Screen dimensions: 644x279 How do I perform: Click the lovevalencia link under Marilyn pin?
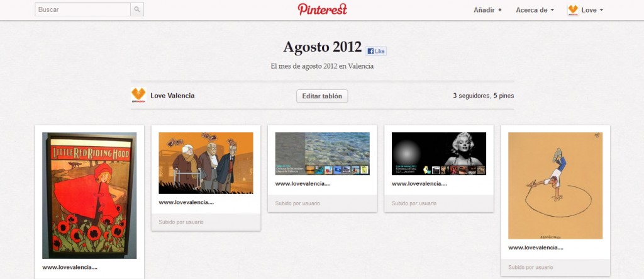[x=419, y=184]
